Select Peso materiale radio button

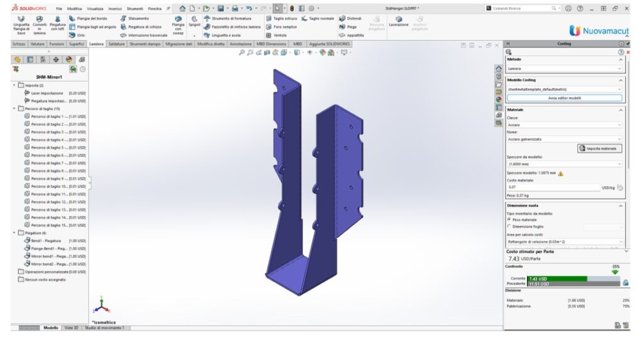coord(509,219)
